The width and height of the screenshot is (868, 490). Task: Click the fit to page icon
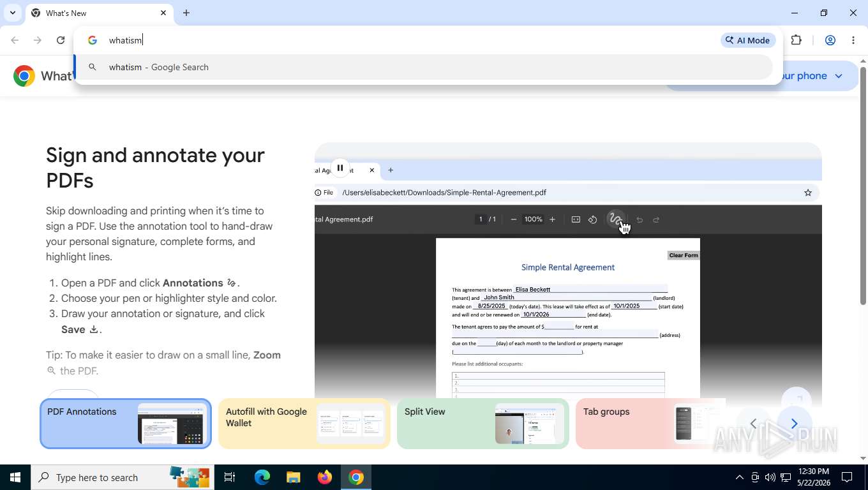click(576, 219)
